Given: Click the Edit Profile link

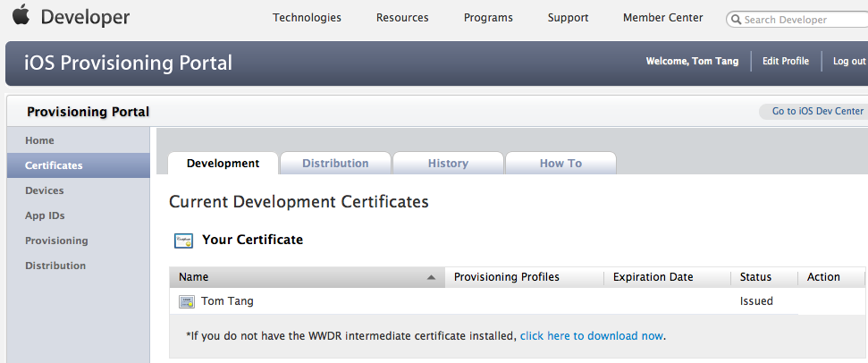Looking at the screenshot, I should tap(785, 62).
